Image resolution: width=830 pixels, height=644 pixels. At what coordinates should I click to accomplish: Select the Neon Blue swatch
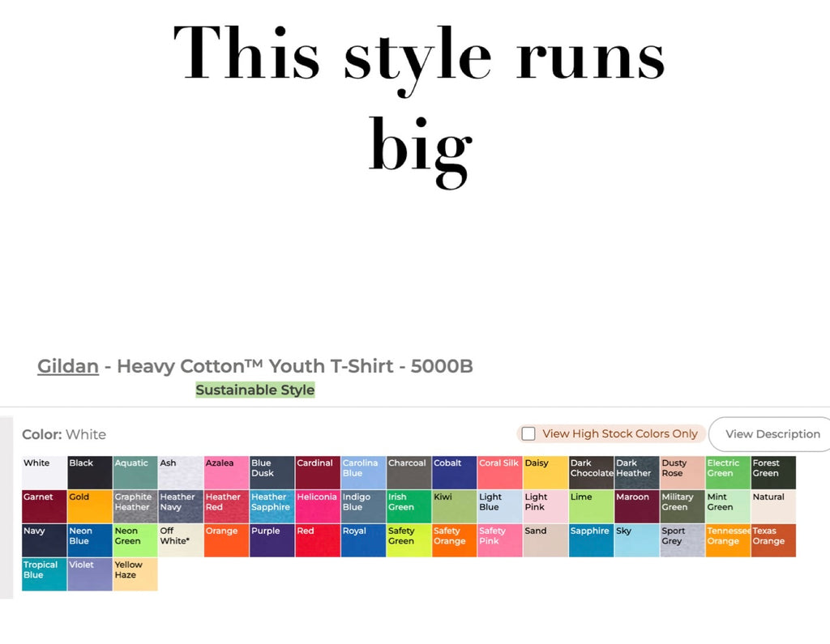point(89,540)
